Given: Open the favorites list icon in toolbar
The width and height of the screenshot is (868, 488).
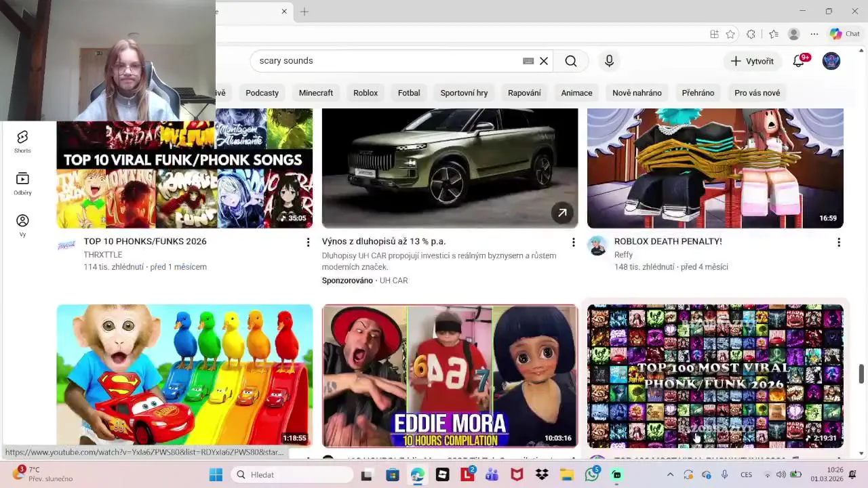Looking at the screenshot, I should pos(774,34).
